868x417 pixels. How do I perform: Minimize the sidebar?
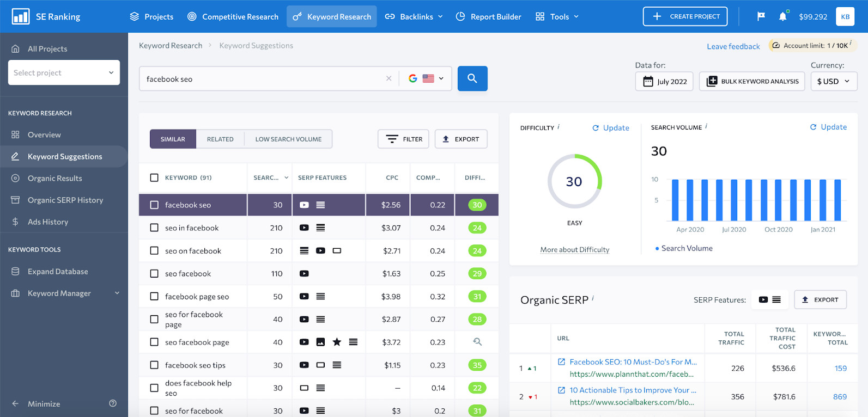36,403
